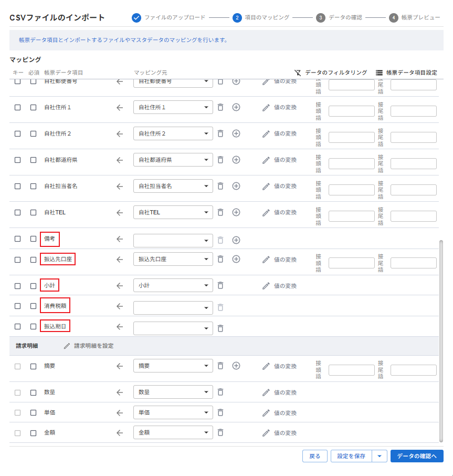Screen dimensions: 453x476
Task: Open データのフィルタリング filter icon
Action: (x=298, y=73)
